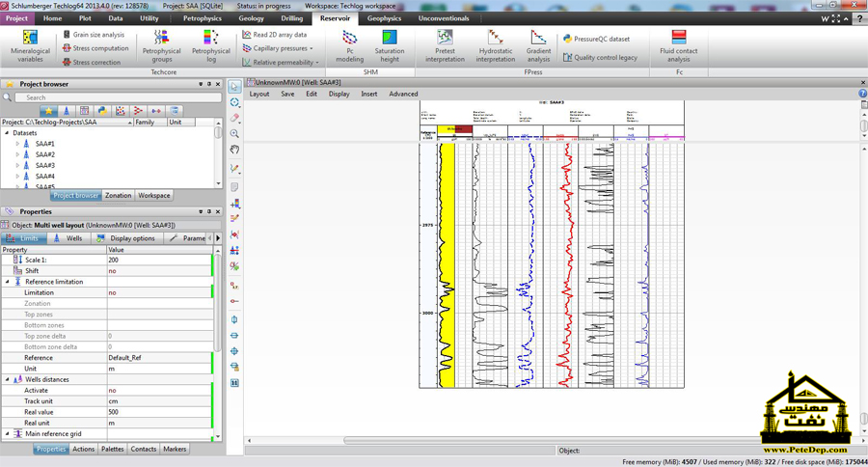Open the Unconventionals ribbon tab
This screenshot has width=868, height=467.
(x=444, y=18)
